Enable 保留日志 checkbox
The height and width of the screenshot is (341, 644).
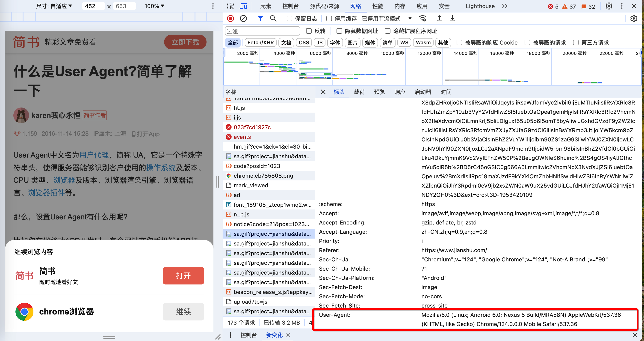tap(289, 18)
